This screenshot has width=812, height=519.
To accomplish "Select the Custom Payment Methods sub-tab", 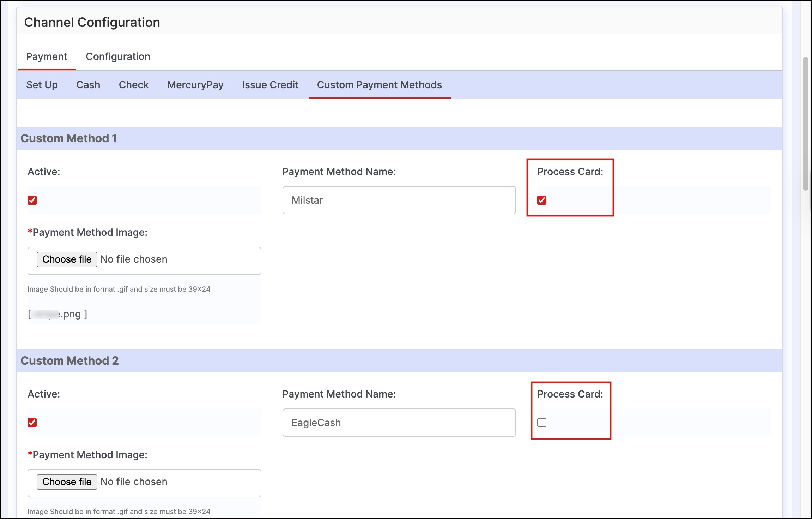I will coord(379,85).
